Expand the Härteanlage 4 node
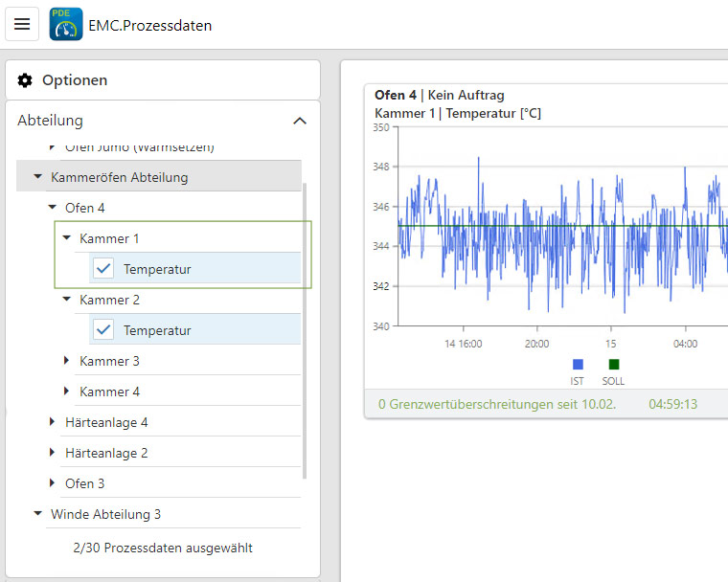The image size is (728, 582). (x=52, y=422)
